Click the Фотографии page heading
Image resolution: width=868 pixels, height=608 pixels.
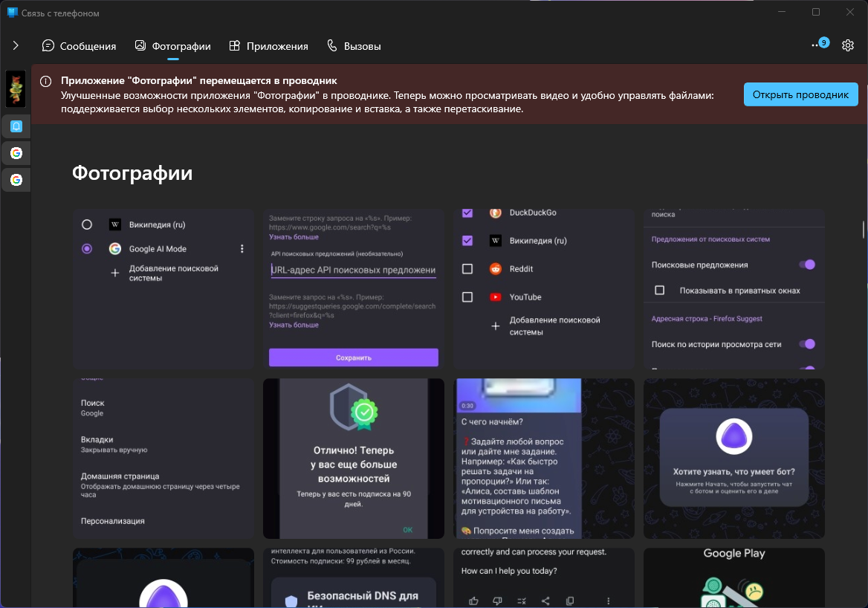click(132, 173)
